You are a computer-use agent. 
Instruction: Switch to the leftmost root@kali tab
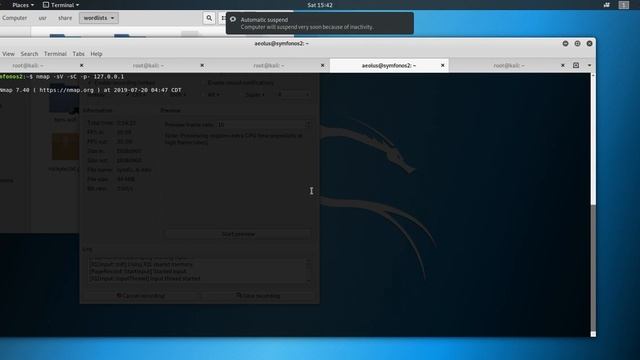click(x=28, y=65)
